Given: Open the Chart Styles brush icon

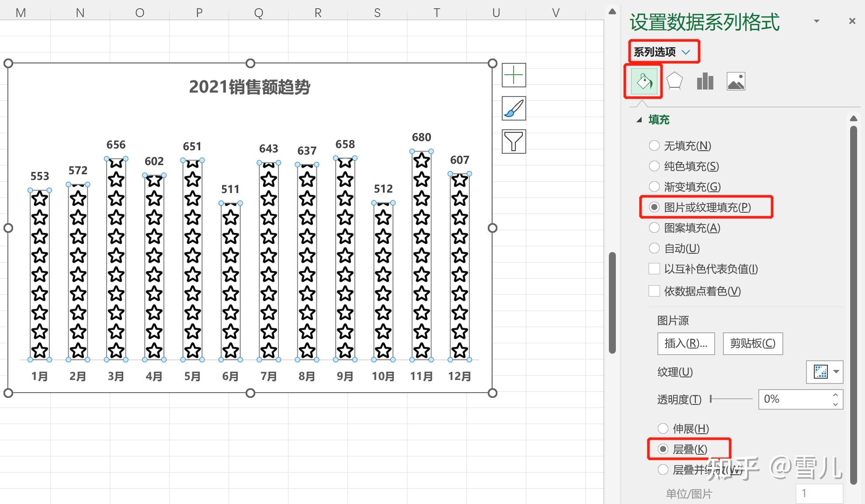Looking at the screenshot, I should [x=514, y=108].
